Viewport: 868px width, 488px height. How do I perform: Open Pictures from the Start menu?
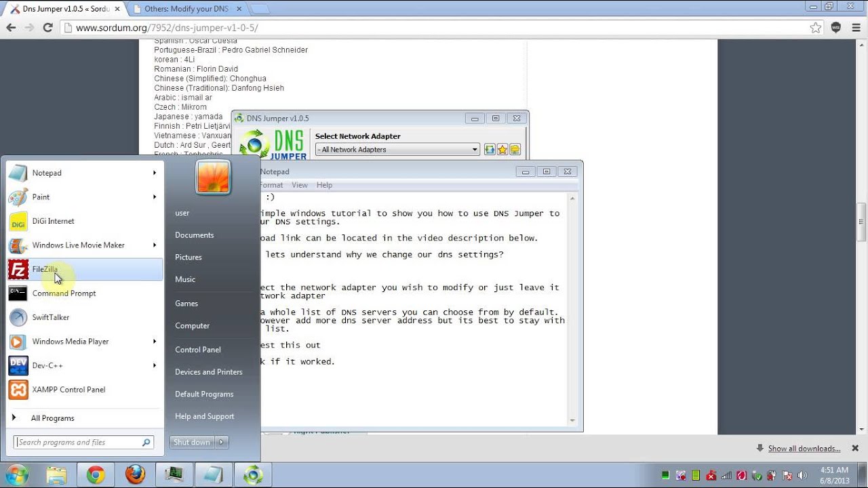(x=189, y=258)
